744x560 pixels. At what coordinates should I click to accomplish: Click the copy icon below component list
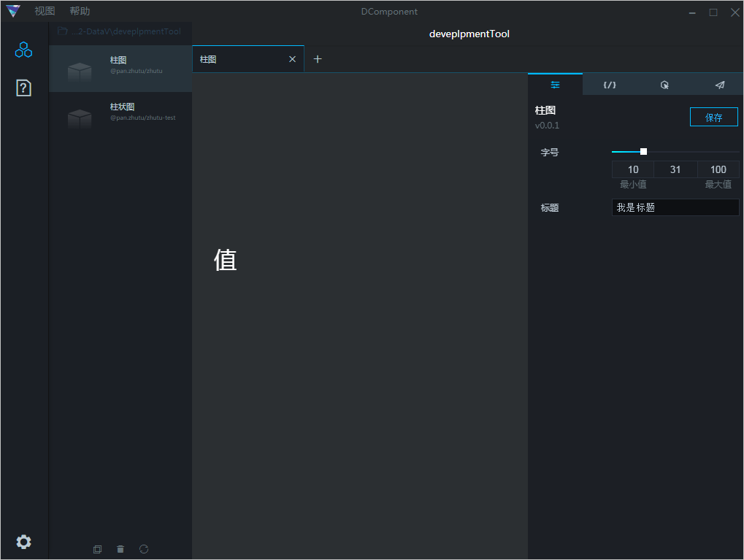click(x=97, y=549)
